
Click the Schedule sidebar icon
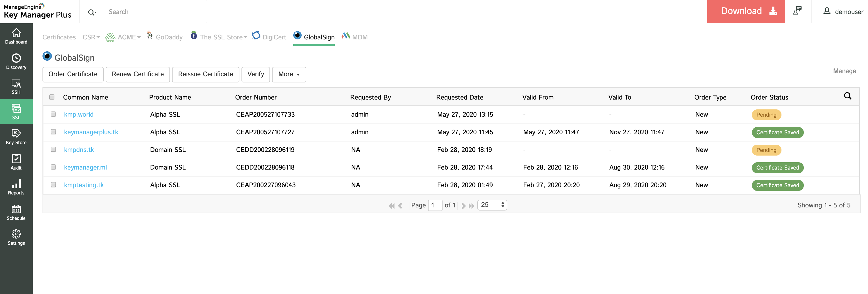16,213
